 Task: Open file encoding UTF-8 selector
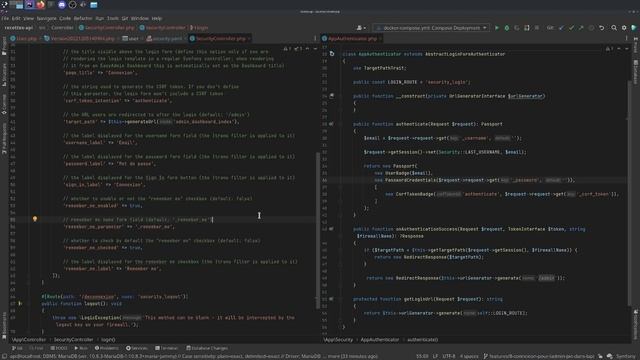tap(449, 356)
